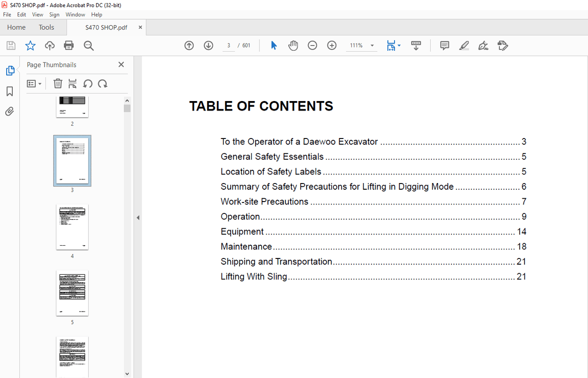Image resolution: width=588 pixels, height=378 pixels.
Task: Open the View menu
Action: tap(37, 14)
